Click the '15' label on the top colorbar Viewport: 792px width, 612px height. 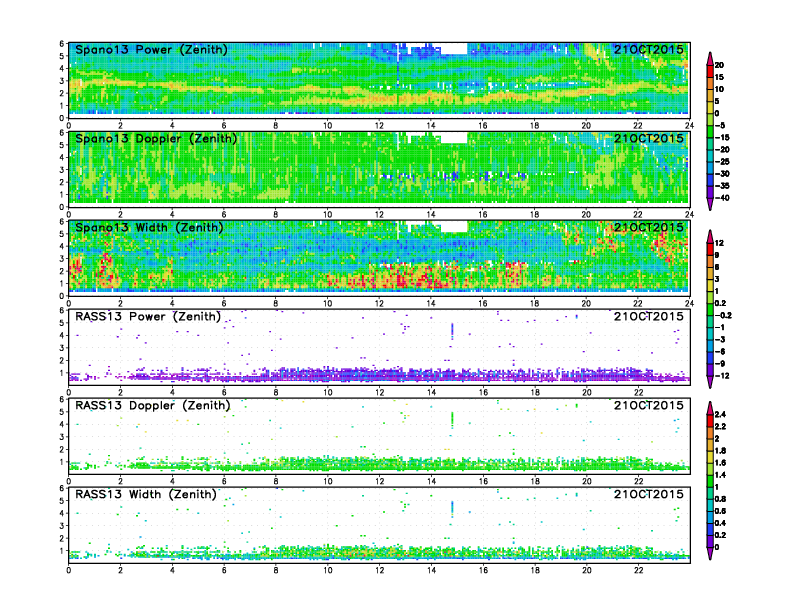pyautogui.click(x=719, y=77)
